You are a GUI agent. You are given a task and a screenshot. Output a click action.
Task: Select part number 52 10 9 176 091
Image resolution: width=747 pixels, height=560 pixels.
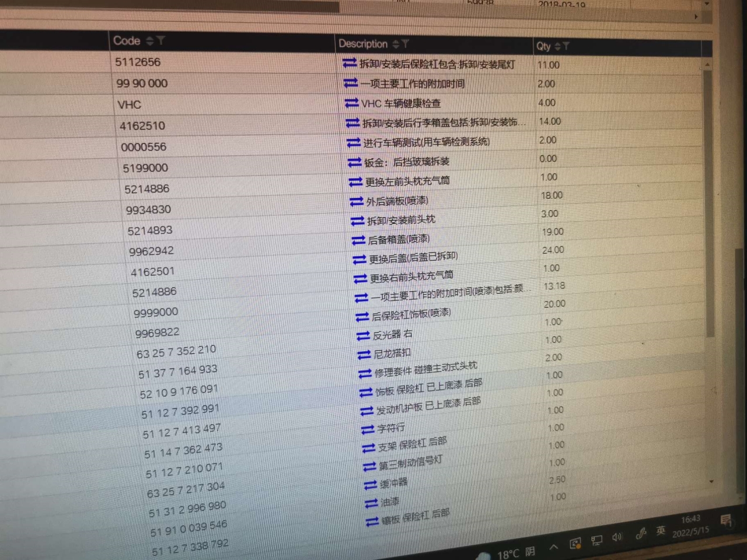[x=179, y=391]
